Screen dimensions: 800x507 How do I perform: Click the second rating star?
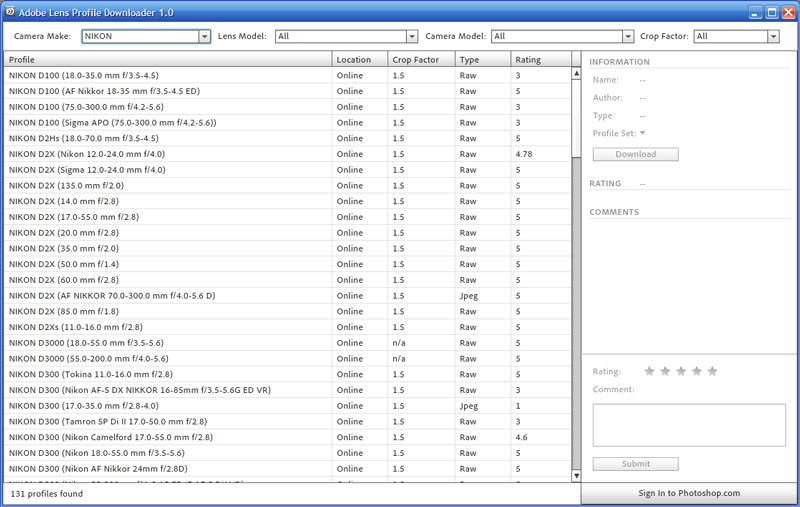(x=665, y=371)
